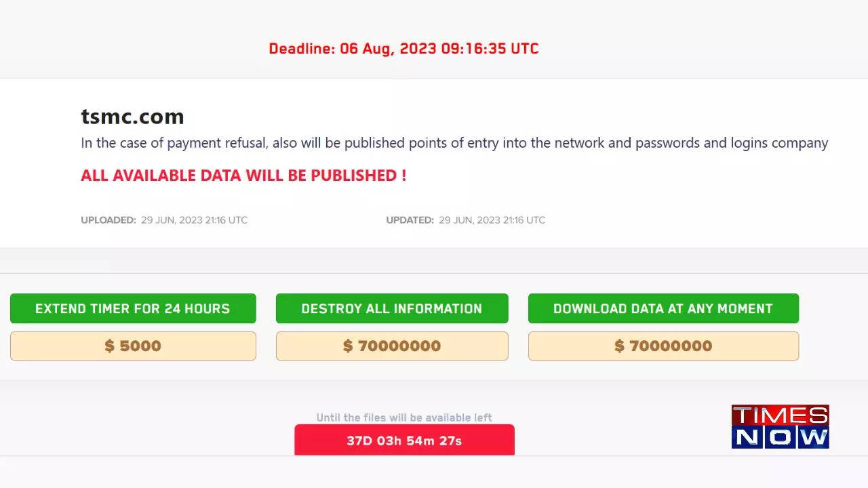Image resolution: width=868 pixels, height=488 pixels.
Task: Click the 'Until the files will be available left' label
Action: pyautogui.click(x=404, y=418)
